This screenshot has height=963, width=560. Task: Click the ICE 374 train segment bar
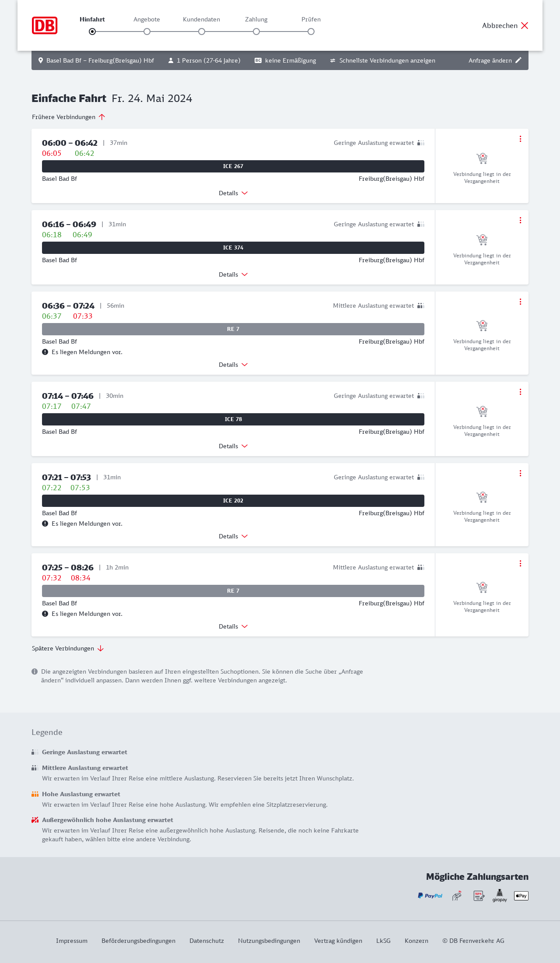click(233, 248)
